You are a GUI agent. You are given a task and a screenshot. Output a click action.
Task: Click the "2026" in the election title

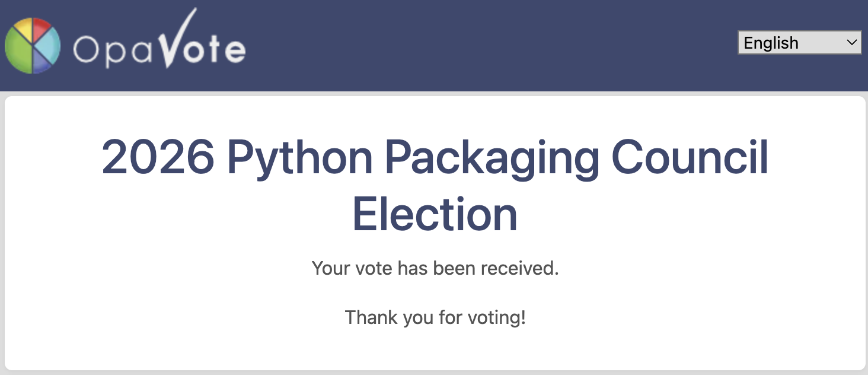point(158,157)
